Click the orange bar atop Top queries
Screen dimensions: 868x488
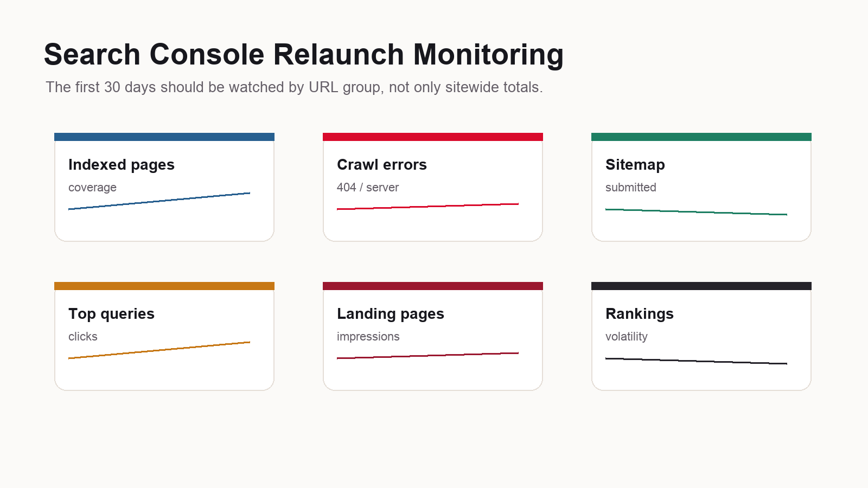pos(164,286)
